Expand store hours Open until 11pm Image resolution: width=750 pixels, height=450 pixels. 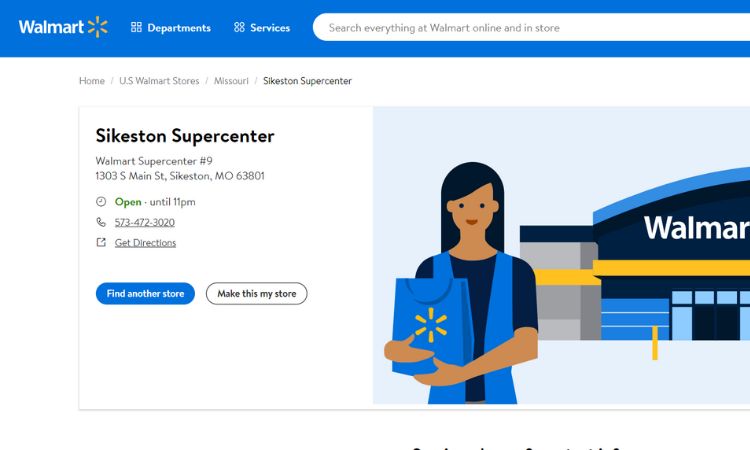click(x=155, y=202)
